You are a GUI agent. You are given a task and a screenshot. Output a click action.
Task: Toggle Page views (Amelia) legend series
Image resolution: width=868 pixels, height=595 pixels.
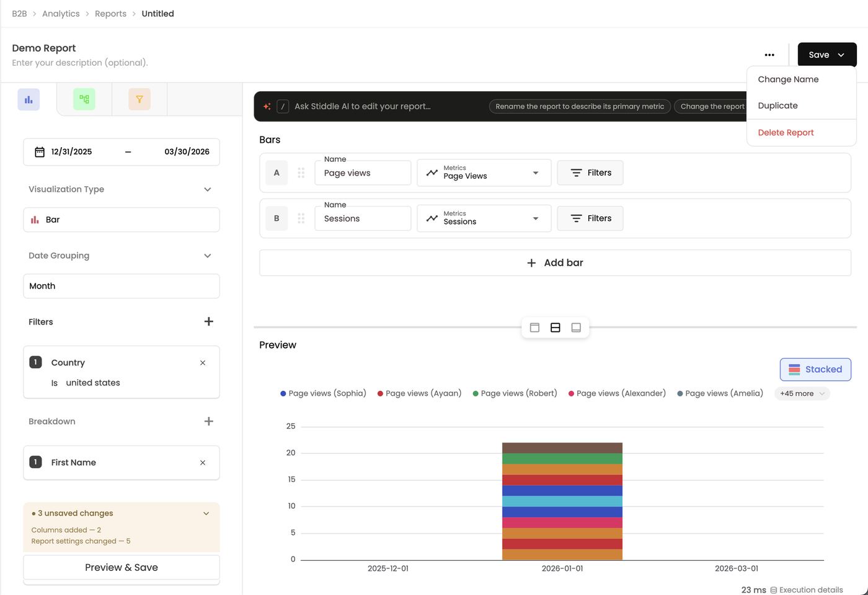coord(720,393)
